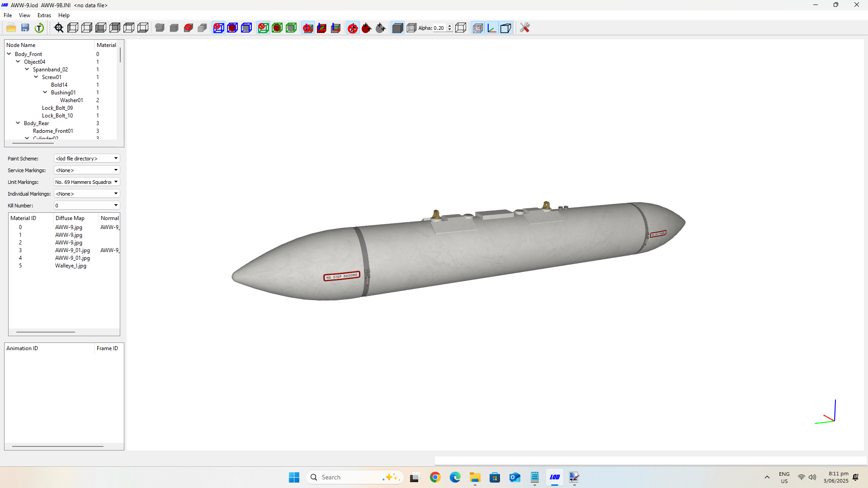The width and height of the screenshot is (868, 488).
Task: Select the Lock_Bolt_09 node
Action: [x=57, y=108]
